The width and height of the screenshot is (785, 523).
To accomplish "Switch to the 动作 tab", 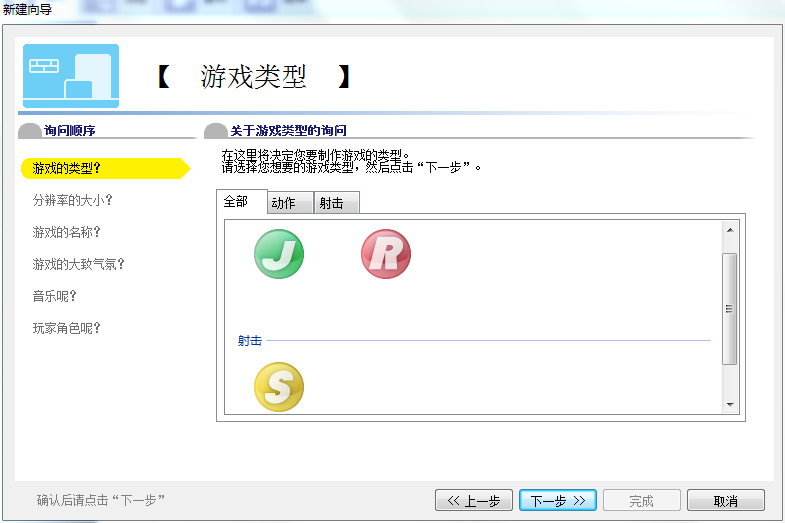I will [x=290, y=203].
